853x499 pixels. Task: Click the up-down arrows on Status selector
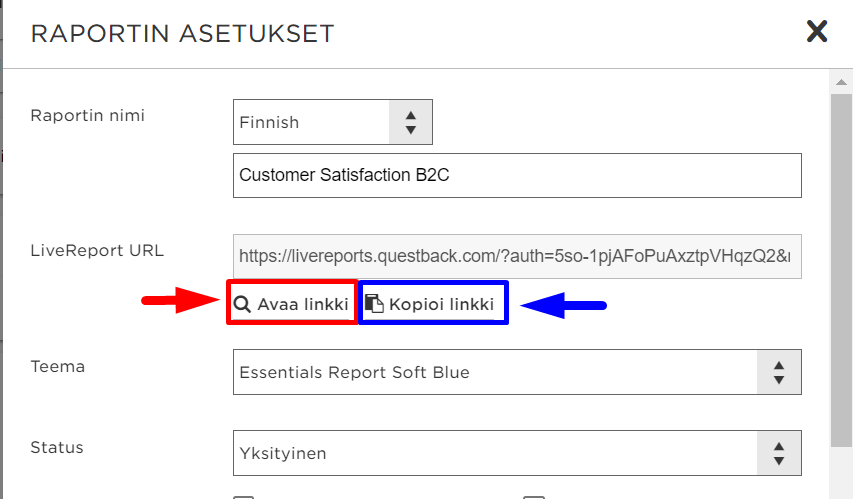click(x=779, y=453)
